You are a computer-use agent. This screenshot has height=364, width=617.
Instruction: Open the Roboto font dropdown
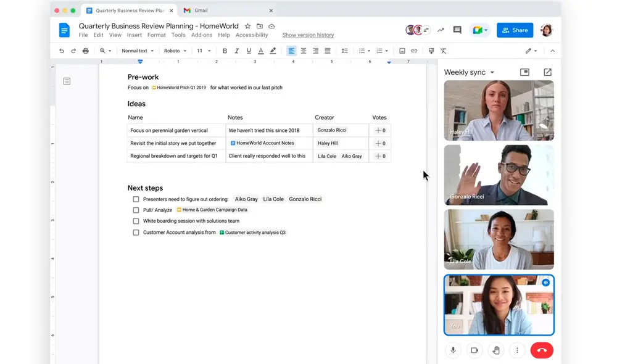(x=173, y=51)
